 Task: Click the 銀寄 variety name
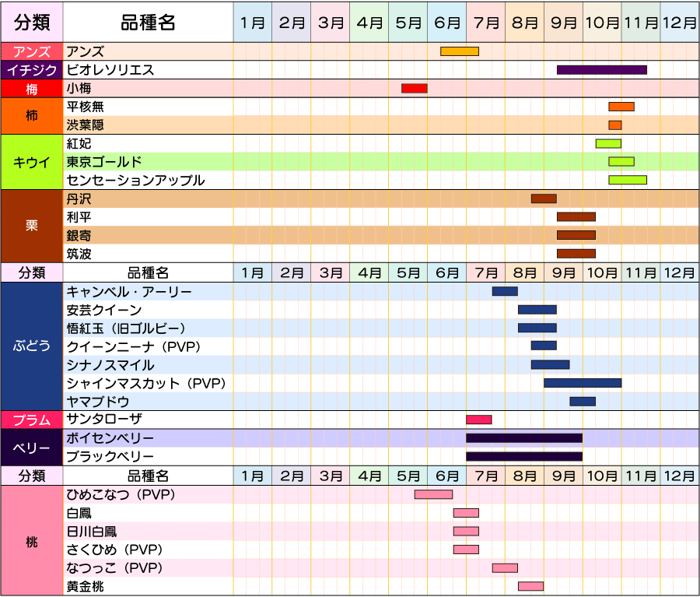[x=79, y=235]
